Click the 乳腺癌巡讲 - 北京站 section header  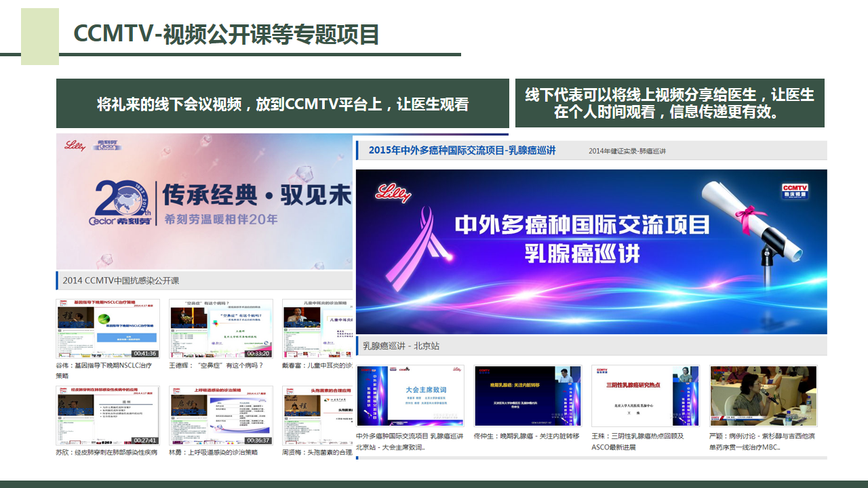[401, 346]
